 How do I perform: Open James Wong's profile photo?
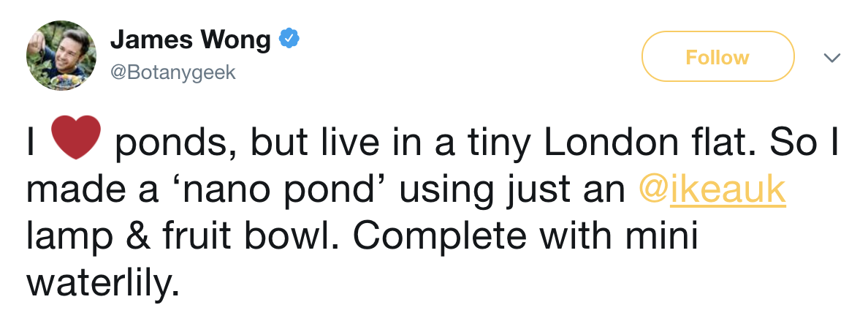pos(61,56)
